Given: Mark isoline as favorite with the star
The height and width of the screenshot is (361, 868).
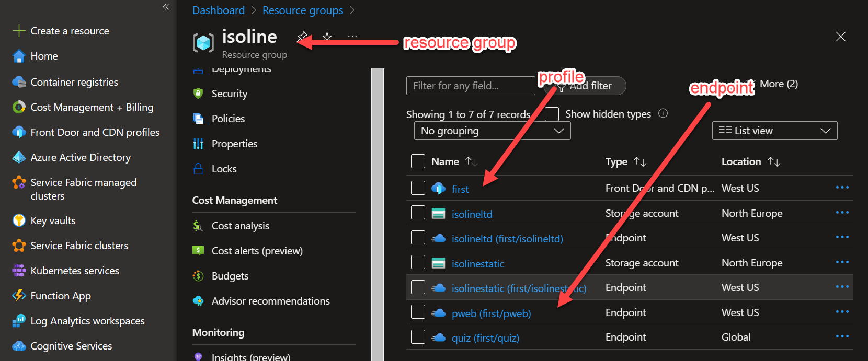Looking at the screenshot, I should (x=327, y=37).
